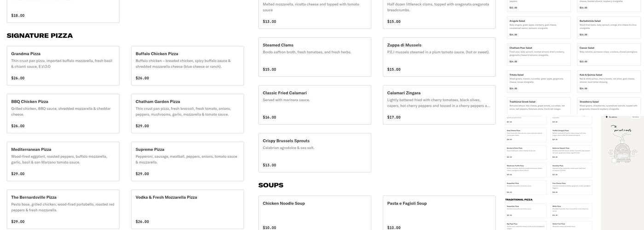Open the Pasta e Fagioli Soup card

pyautogui.click(x=439, y=213)
